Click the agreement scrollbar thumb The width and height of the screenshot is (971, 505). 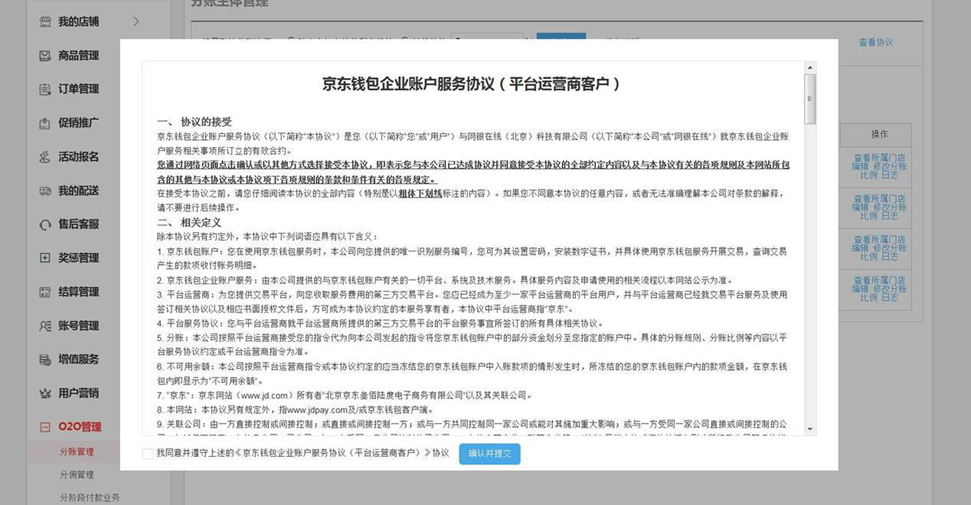click(x=810, y=99)
